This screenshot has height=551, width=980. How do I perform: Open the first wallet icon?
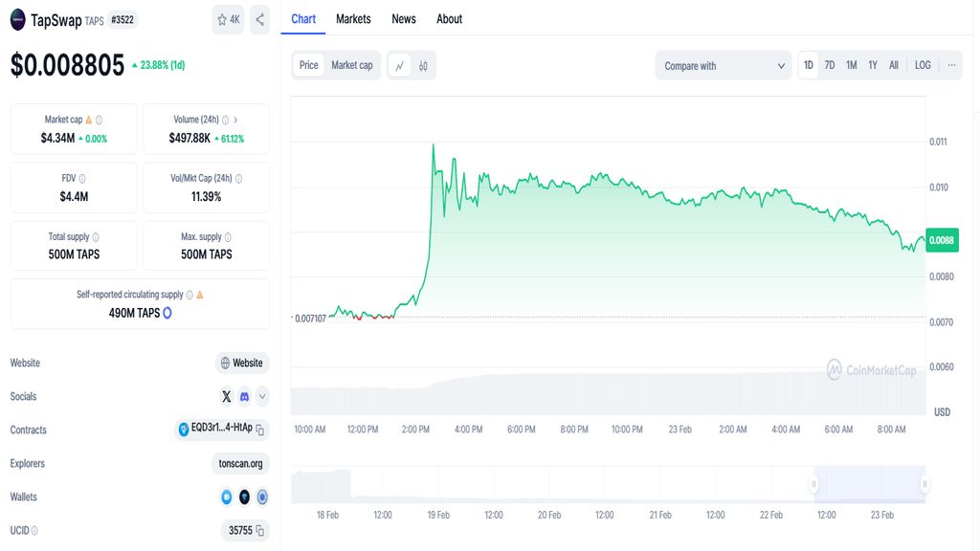click(x=226, y=497)
